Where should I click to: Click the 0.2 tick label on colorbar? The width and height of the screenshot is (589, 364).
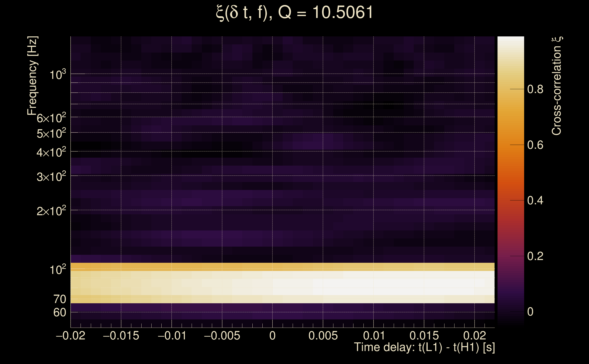point(535,256)
